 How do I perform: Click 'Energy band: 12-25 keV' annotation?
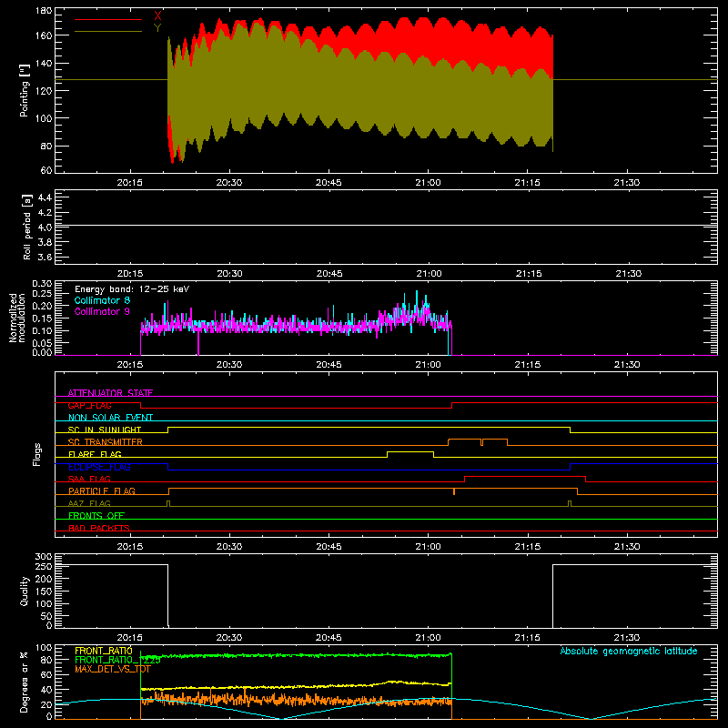click(x=132, y=289)
